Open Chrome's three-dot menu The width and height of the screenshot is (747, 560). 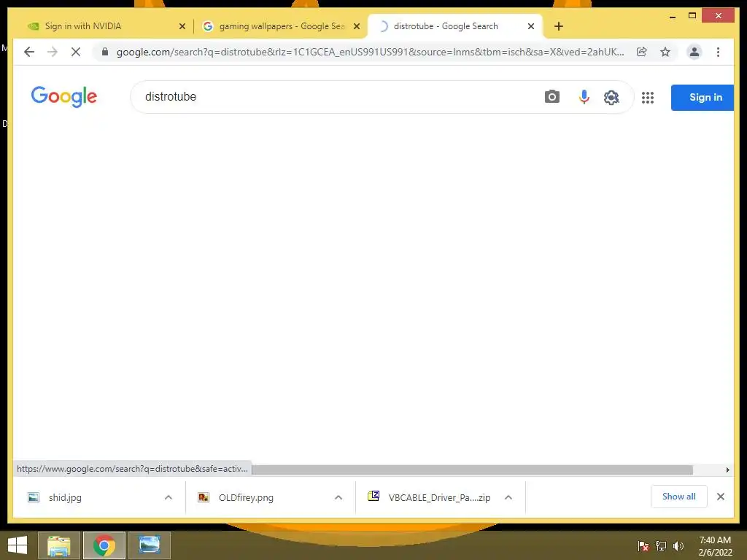(x=718, y=52)
